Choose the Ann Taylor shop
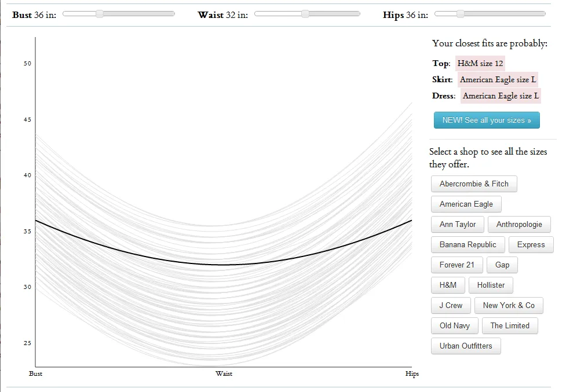The image size is (566, 392). tap(457, 225)
